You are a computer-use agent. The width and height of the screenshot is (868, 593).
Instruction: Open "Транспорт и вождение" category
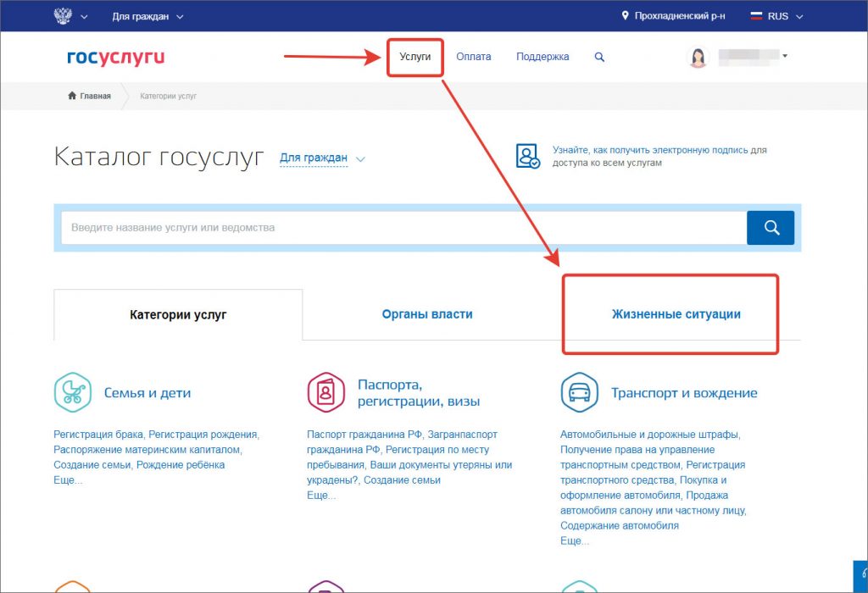tap(684, 393)
